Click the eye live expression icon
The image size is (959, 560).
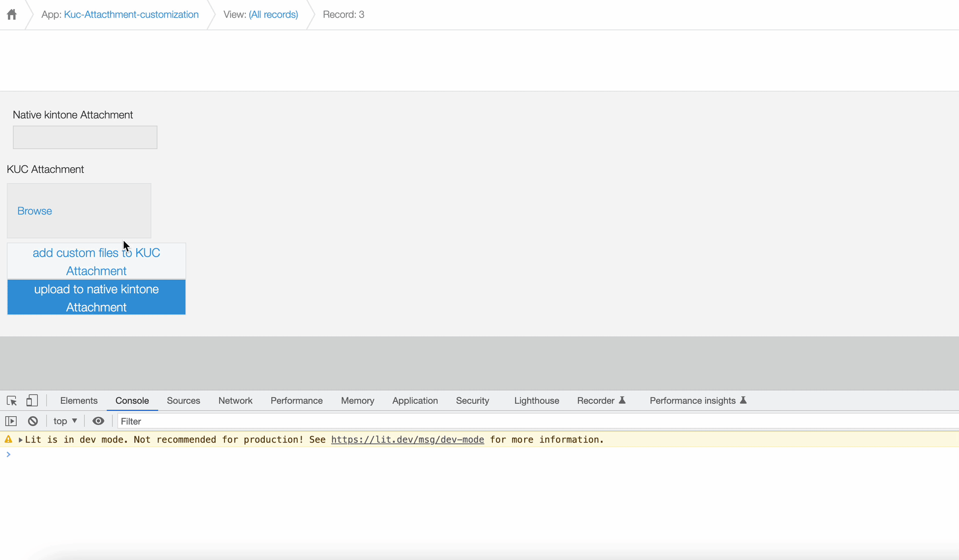coord(98,421)
